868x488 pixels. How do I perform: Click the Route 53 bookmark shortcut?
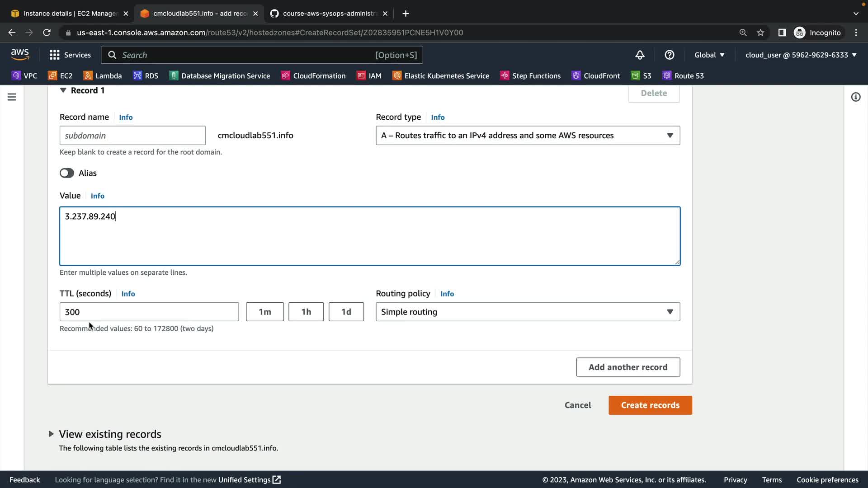tap(683, 75)
